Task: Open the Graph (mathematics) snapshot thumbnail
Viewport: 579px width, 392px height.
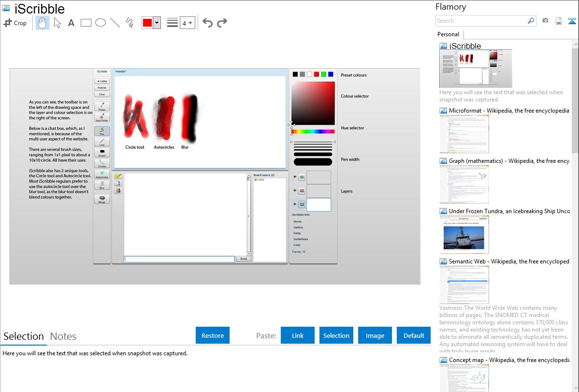Action: (x=464, y=184)
